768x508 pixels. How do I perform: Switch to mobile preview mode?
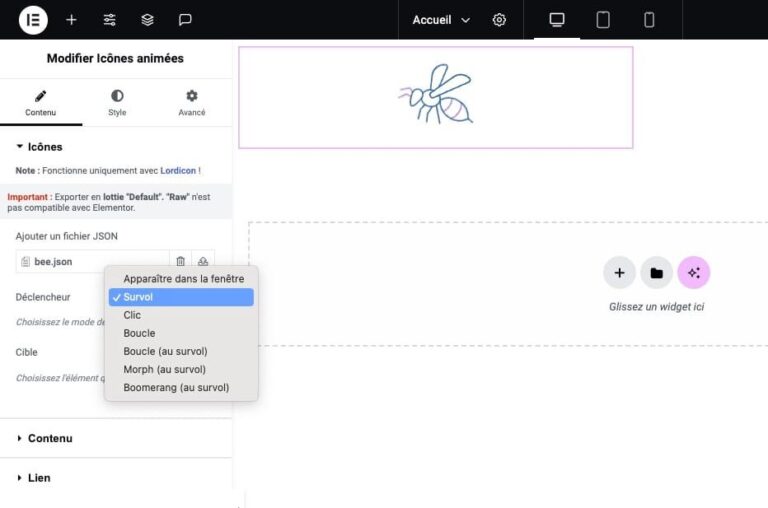click(x=649, y=20)
